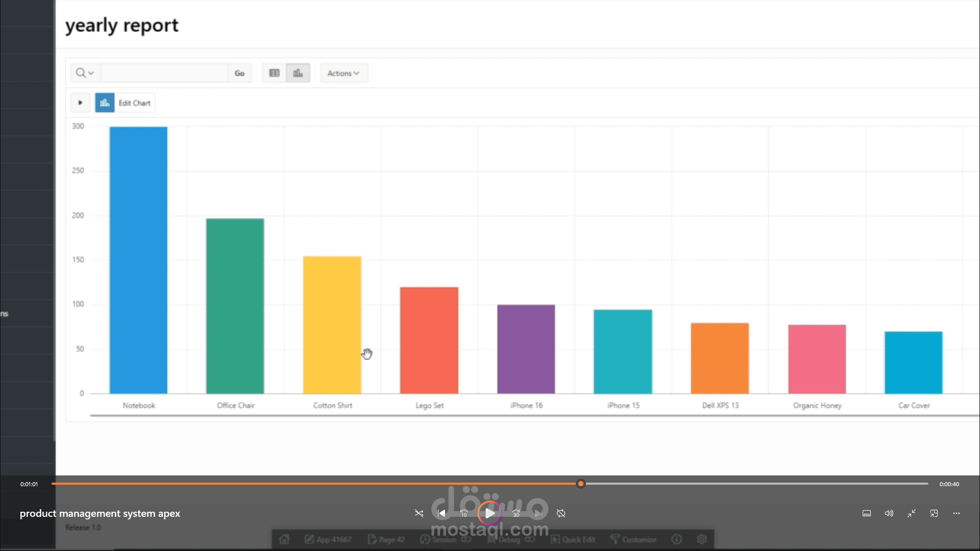
Task: Open mini player view
Action: (934, 513)
